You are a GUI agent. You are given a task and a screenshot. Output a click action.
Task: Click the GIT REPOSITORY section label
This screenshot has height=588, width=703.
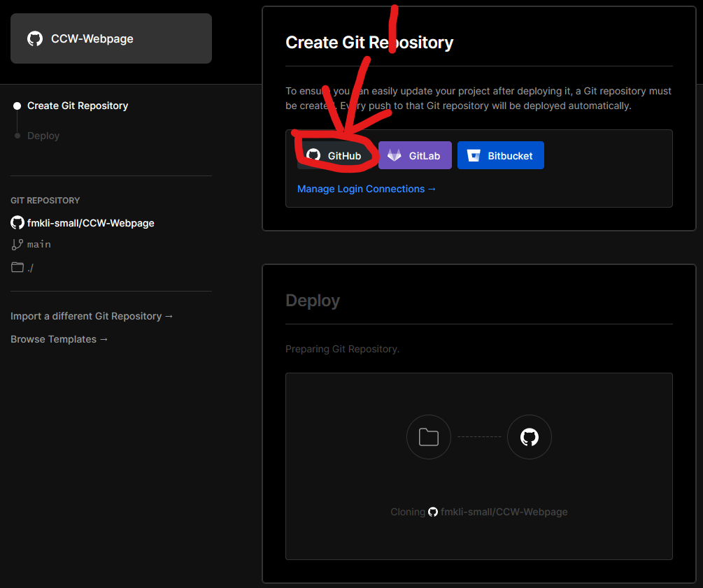pyautogui.click(x=45, y=201)
